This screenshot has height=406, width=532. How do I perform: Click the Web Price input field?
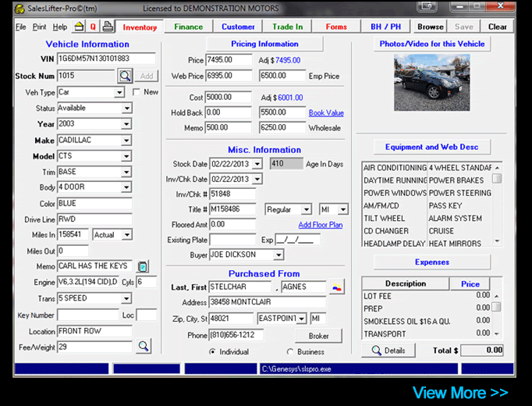229,76
